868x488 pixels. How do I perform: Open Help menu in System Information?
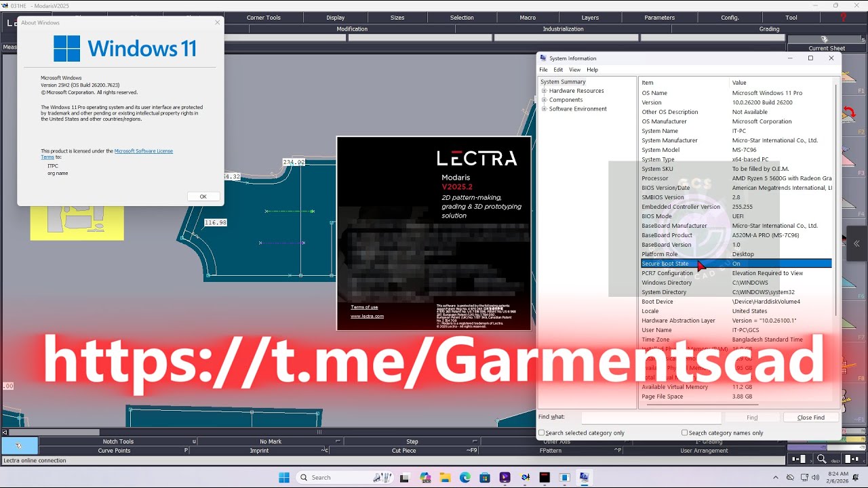(593, 70)
